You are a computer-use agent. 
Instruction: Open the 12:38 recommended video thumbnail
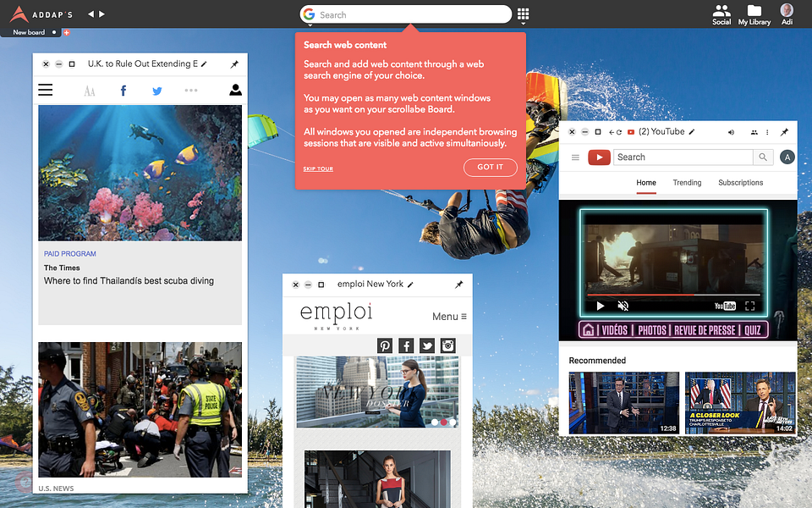click(x=624, y=403)
